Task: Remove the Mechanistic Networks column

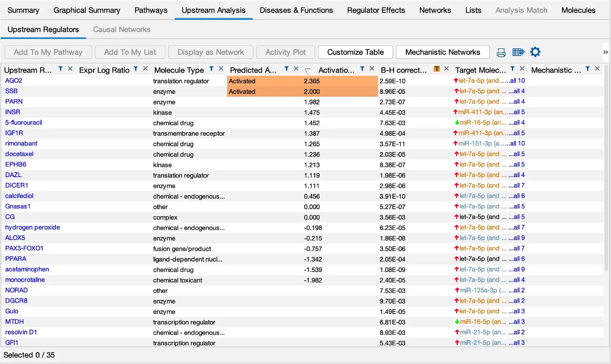Action: click(x=597, y=69)
